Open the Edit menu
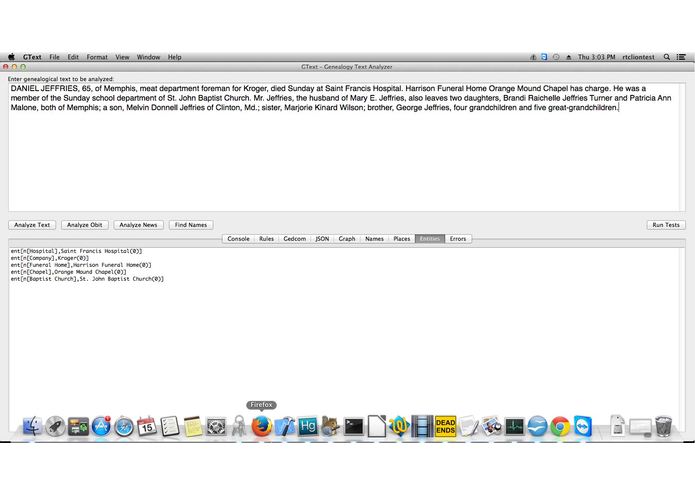This screenshot has height=494, width=695. pos(73,57)
